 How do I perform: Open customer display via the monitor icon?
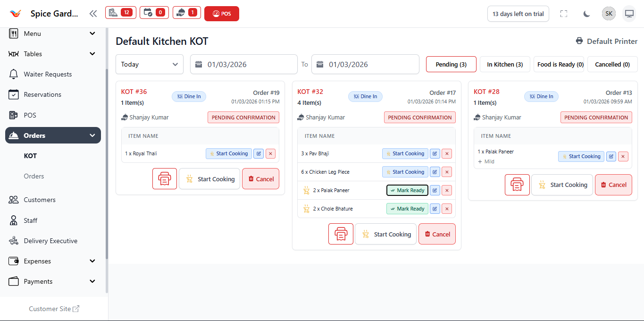tap(629, 13)
